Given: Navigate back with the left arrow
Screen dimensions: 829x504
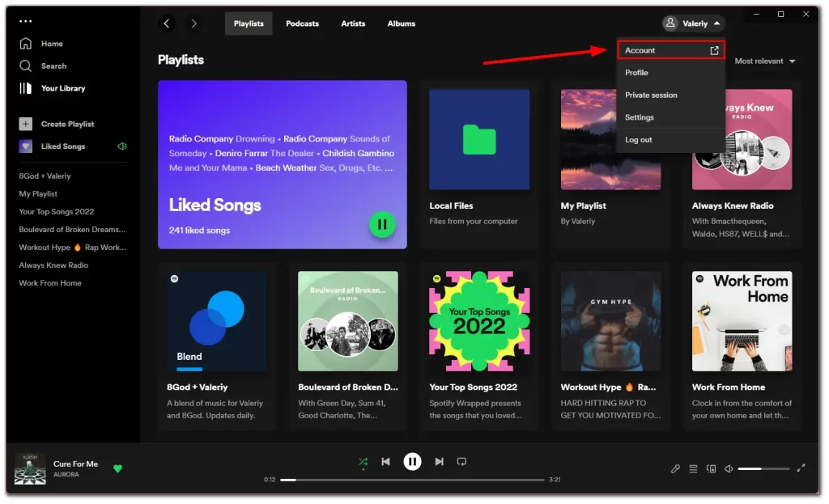Looking at the screenshot, I should 167,23.
